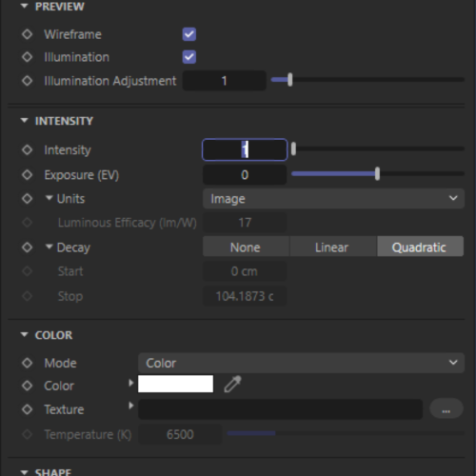Expand the Color swatch arrow
Screen dimensions: 476x476
tap(130, 383)
